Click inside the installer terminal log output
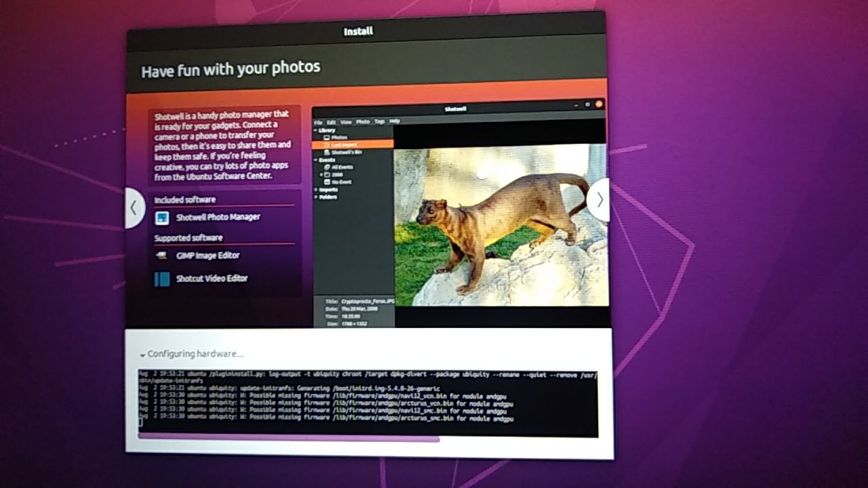 click(368, 403)
